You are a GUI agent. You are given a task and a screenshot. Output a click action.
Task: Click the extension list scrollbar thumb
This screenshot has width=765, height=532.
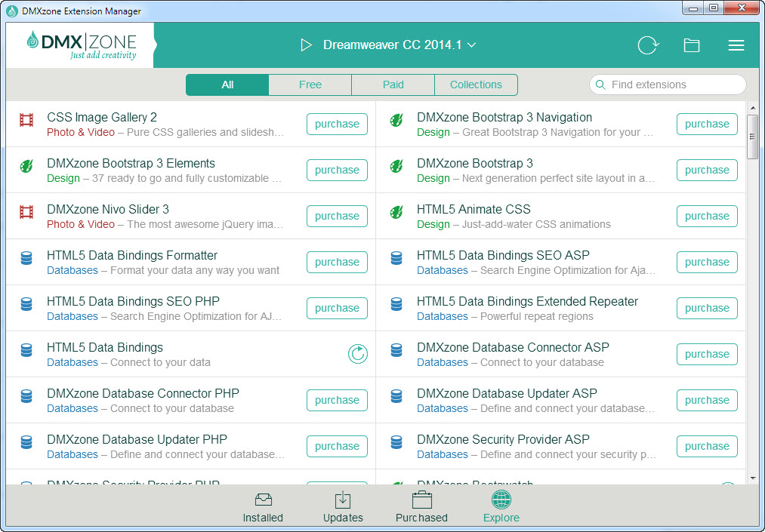coord(752,137)
